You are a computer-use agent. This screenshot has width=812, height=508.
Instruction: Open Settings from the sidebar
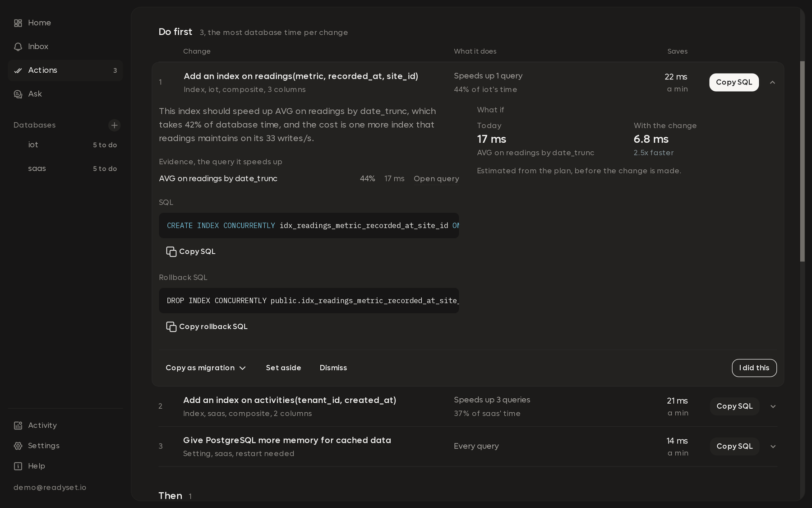(65, 446)
